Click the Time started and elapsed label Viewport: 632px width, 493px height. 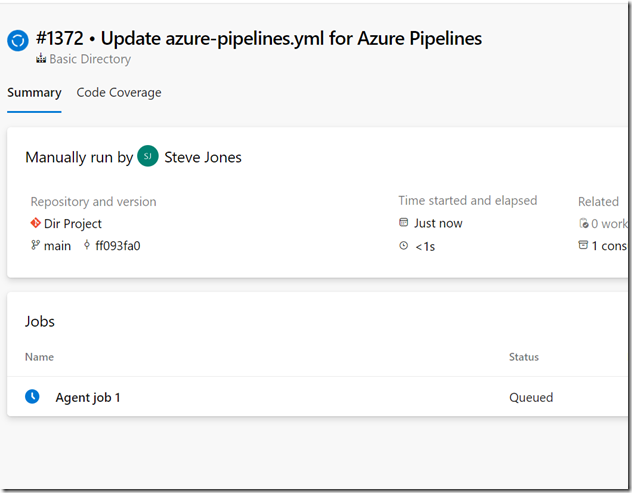pos(468,200)
